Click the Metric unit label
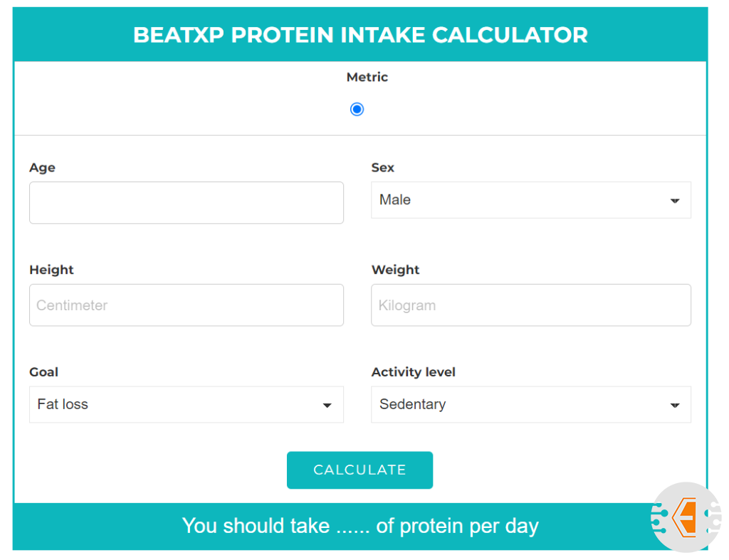This screenshot has height=560, width=729. [367, 77]
